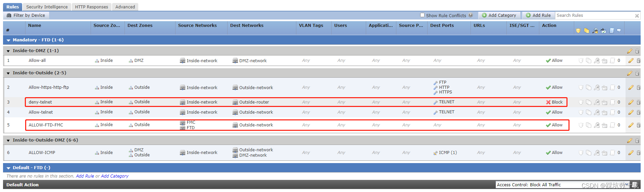The width and height of the screenshot is (644, 192).
Task: Switch to Security Intelligence tab
Action: [x=47, y=7]
